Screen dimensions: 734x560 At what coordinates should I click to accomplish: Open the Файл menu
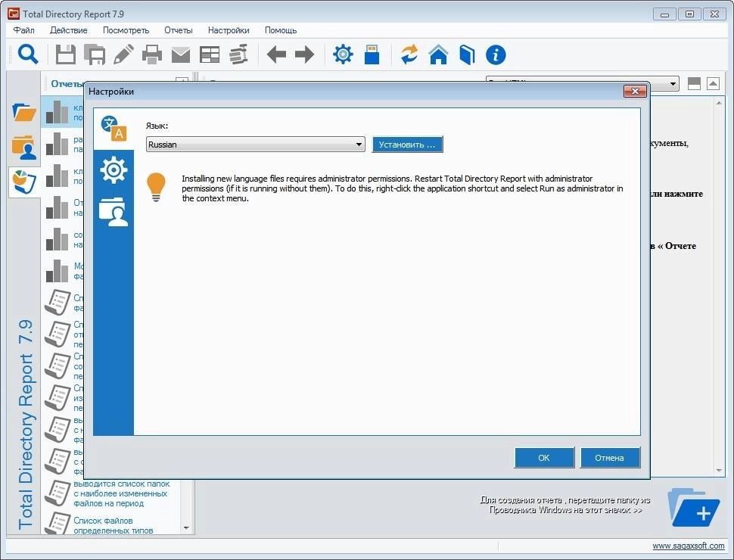[x=23, y=30]
